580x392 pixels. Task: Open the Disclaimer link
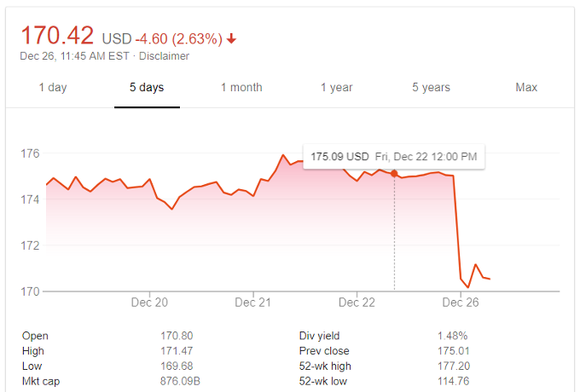tap(164, 56)
